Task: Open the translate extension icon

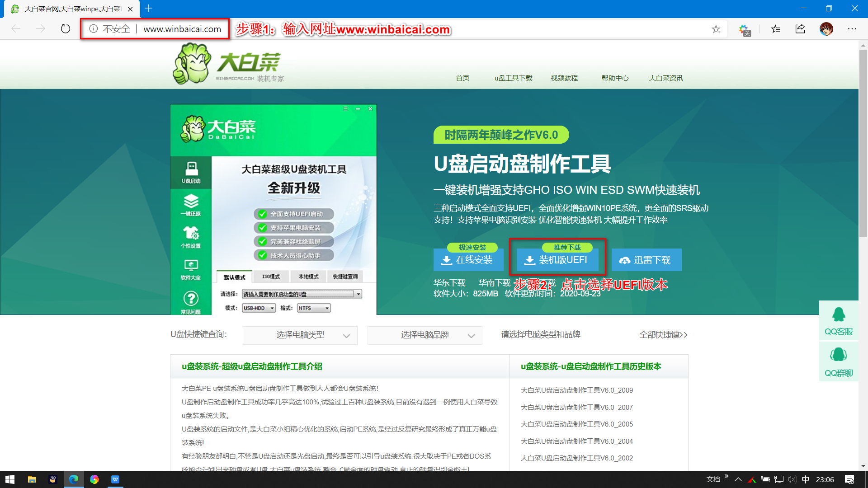Action: 745,30
